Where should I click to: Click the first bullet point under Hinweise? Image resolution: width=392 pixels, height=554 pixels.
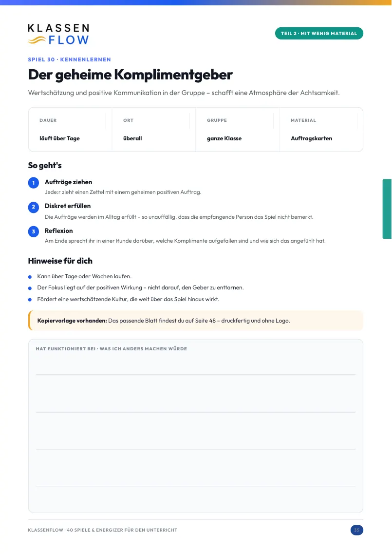tap(84, 276)
